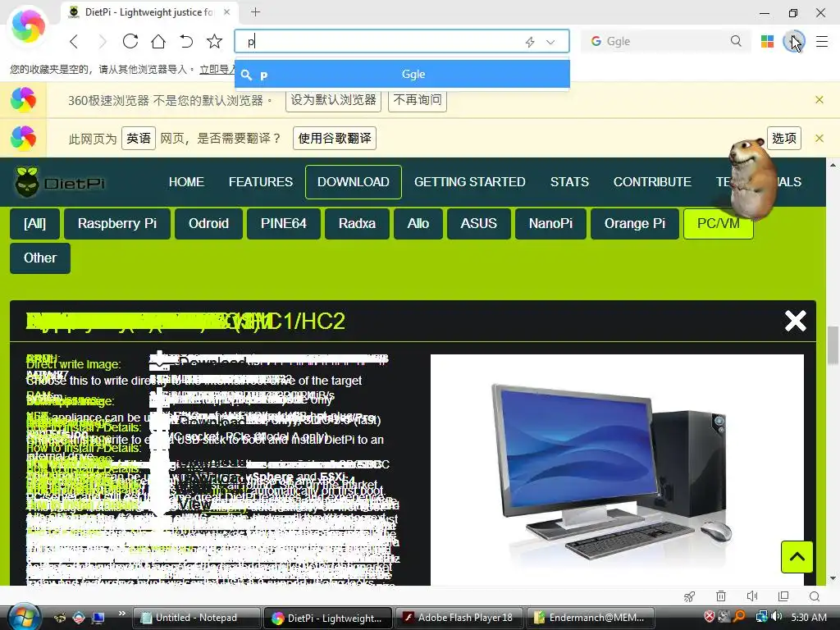Select the Raspberry Pi filter
The height and width of the screenshot is (630, 840).
pyautogui.click(x=116, y=223)
